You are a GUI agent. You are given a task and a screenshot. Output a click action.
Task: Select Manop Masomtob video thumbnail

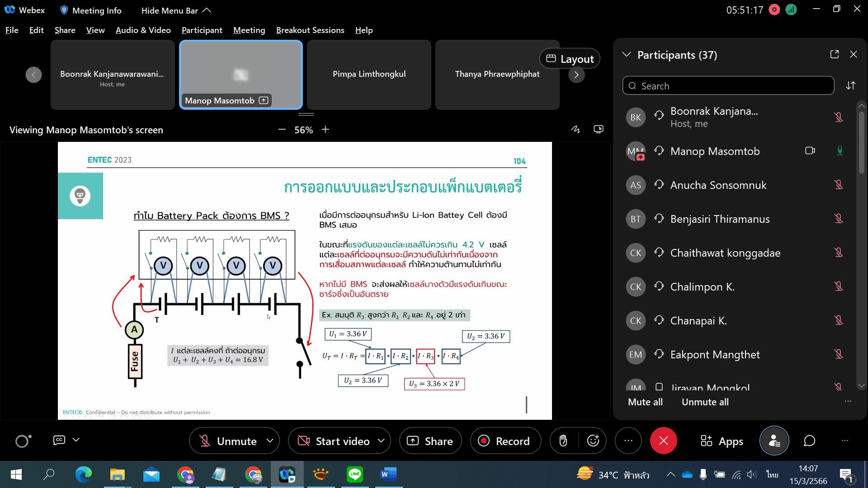click(241, 75)
